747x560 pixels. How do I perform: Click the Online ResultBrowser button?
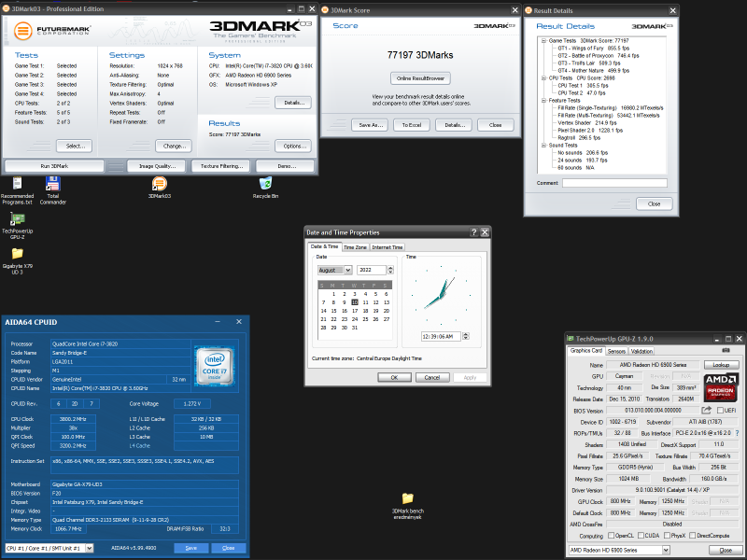pyautogui.click(x=420, y=78)
